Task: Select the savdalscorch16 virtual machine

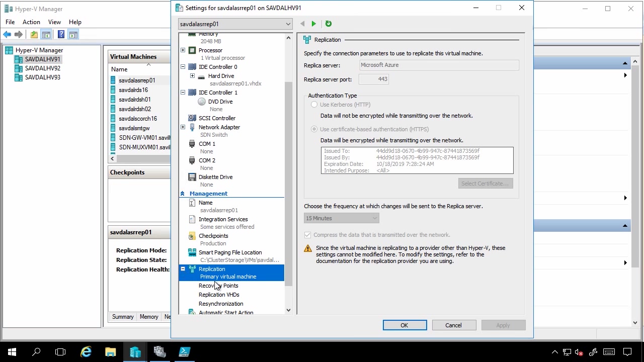Action: tap(138, 119)
